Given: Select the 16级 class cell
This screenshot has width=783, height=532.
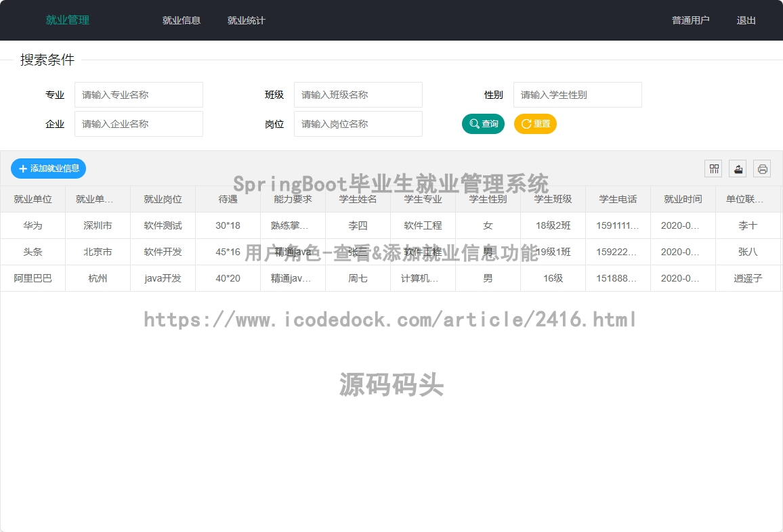Looking at the screenshot, I should point(553,278).
